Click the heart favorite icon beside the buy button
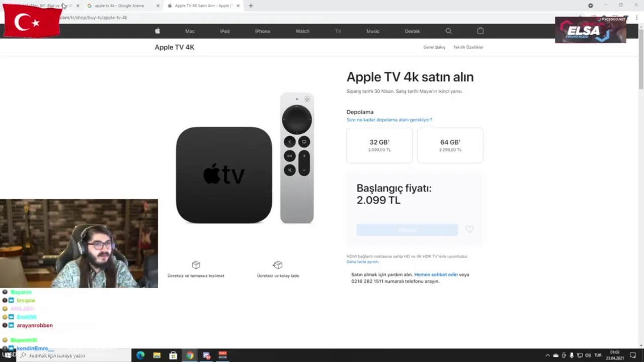 pos(469,229)
